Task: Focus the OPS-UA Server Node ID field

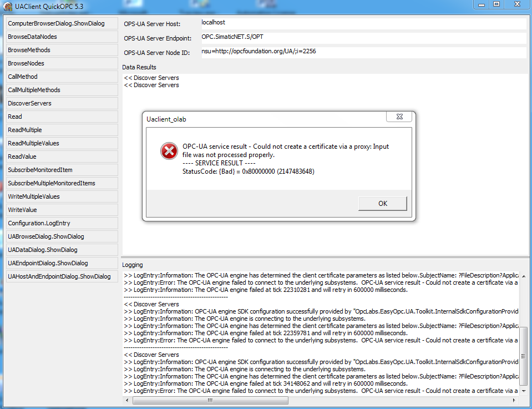Action: coord(363,52)
